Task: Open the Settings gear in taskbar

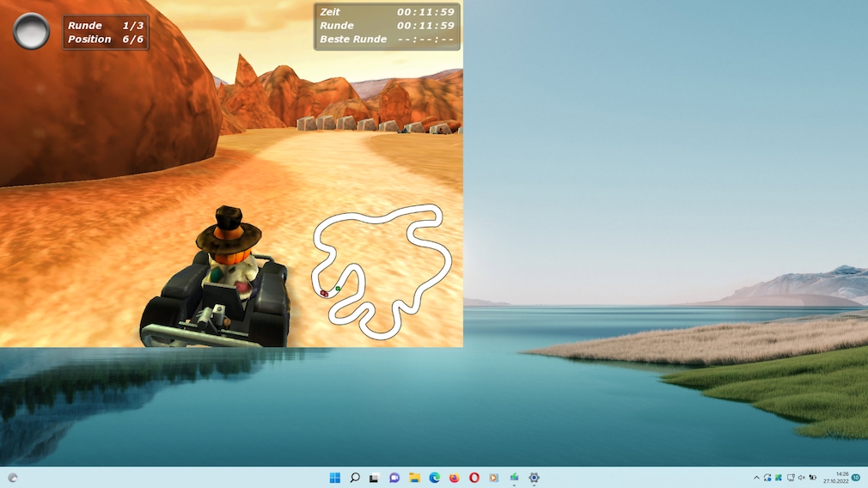Action: pos(534,478)
